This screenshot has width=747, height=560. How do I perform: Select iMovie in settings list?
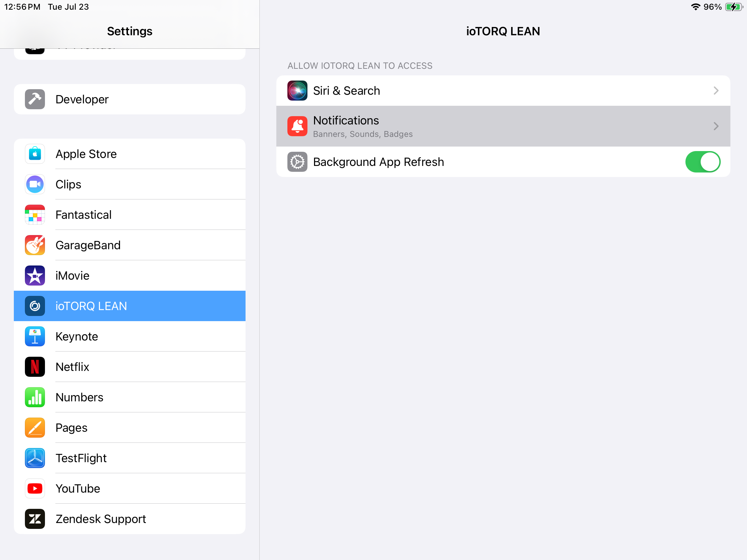130,276
